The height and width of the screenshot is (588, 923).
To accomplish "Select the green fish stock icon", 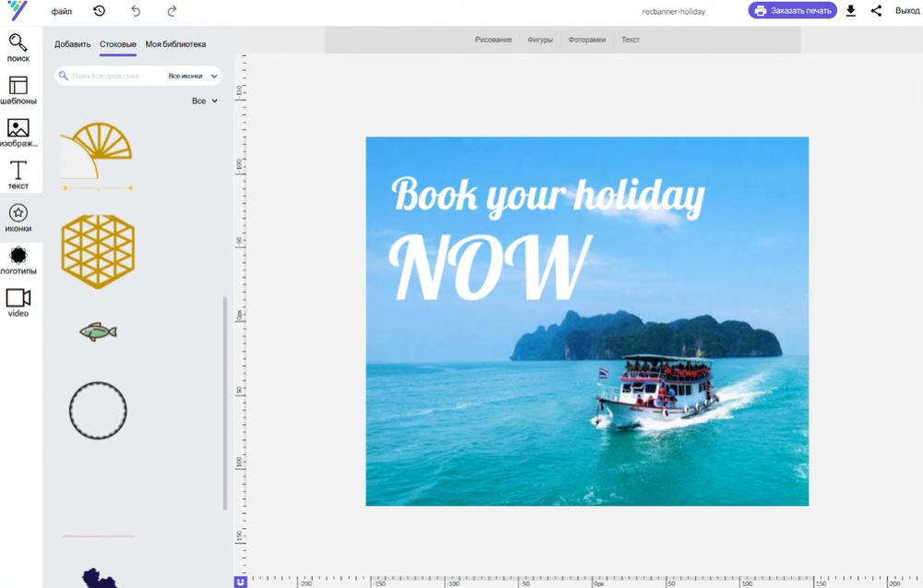I will click(x=99, y=332).
